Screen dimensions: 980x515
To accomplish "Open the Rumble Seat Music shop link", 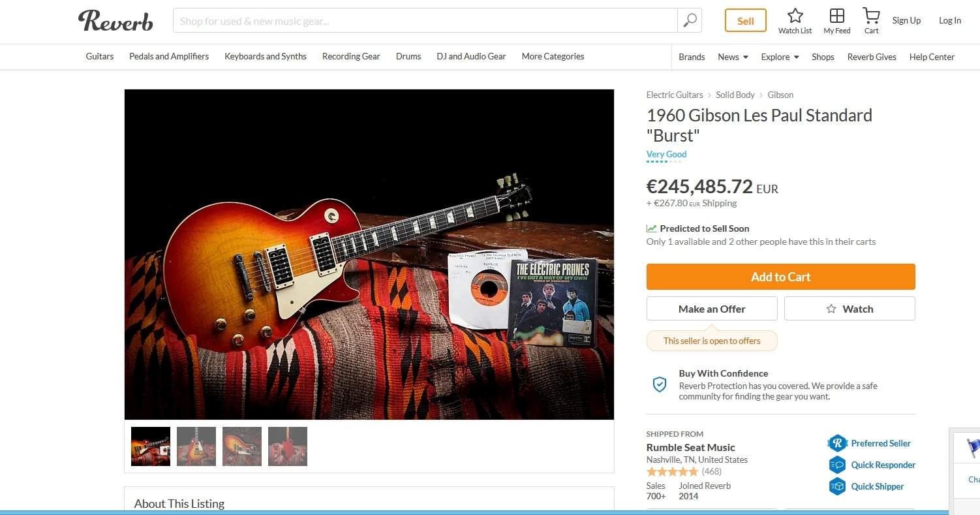I will pyautogui.click(x=690, y=447).
